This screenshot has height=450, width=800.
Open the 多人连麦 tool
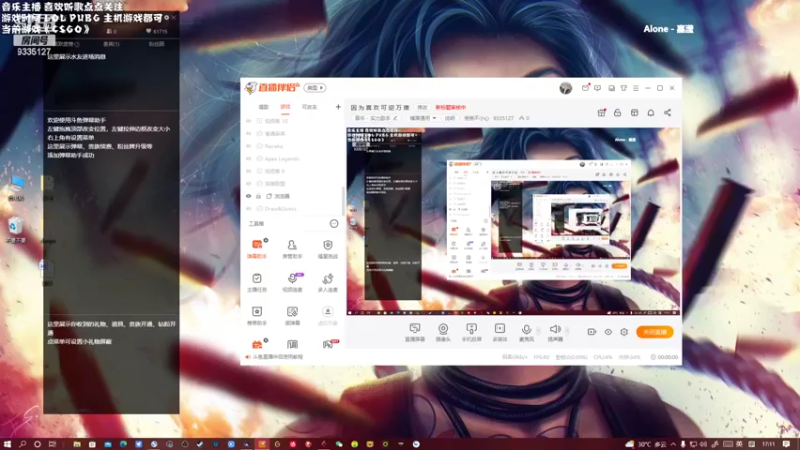pos(328,282)
